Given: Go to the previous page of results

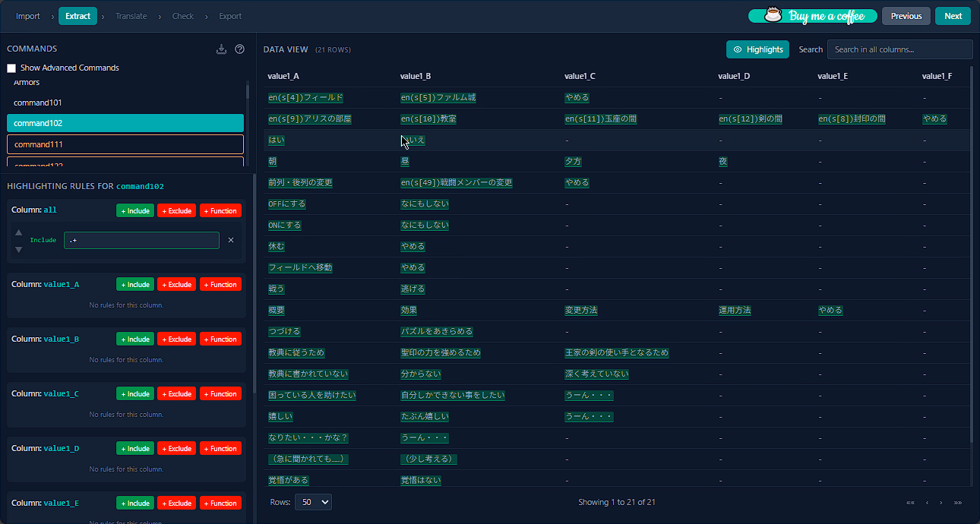Looking at the screenshot, I should [927, 503].
